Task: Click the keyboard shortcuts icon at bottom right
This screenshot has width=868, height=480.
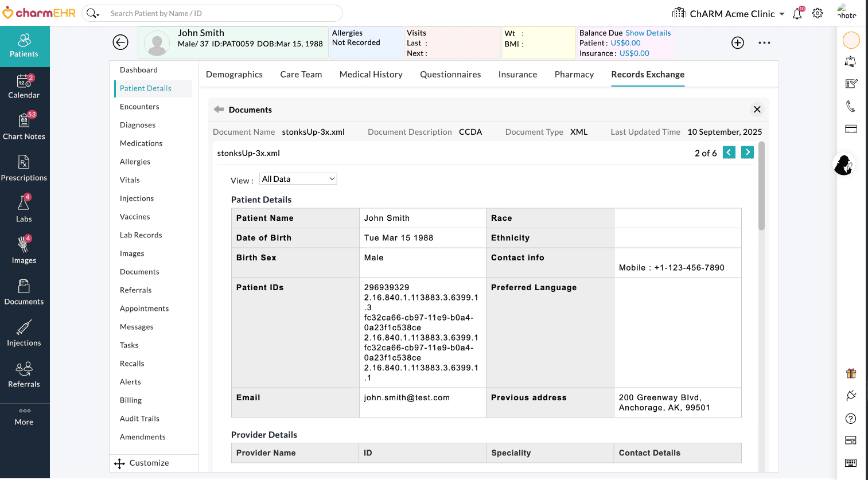Action: [851, 462]
